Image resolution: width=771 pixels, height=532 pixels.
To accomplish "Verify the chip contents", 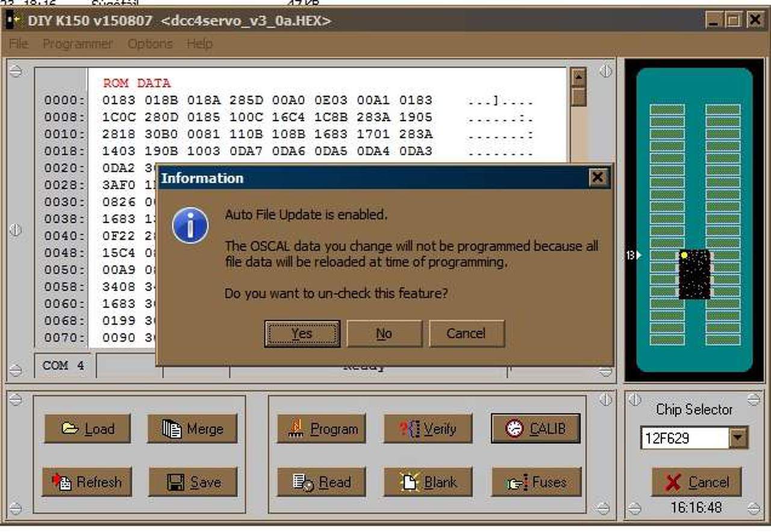I will pyautogui.click(x=428, y=428).
